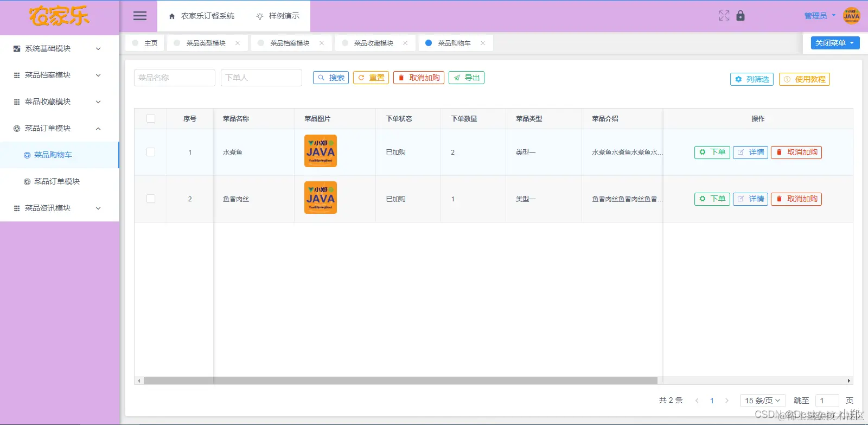Close the 菜品类型模块 tab
This screenshot has width=868, height=425.
click(238, 43)
